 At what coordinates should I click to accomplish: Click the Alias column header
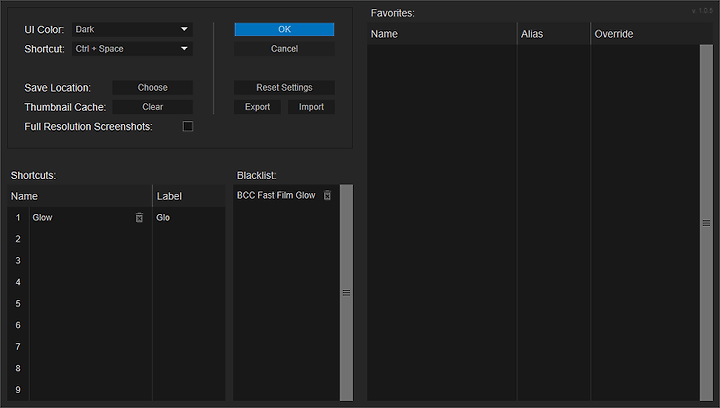(554, 34)
